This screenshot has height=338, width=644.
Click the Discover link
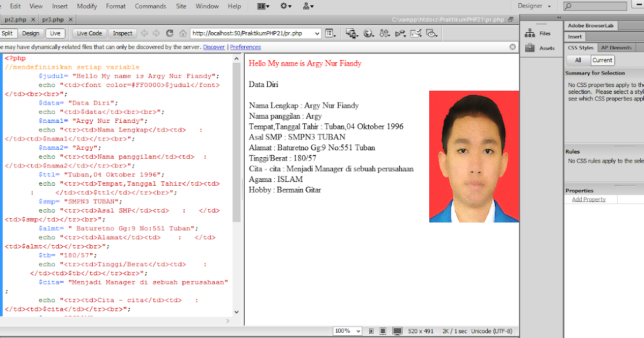pyautogui.click(x=214, y=47)
